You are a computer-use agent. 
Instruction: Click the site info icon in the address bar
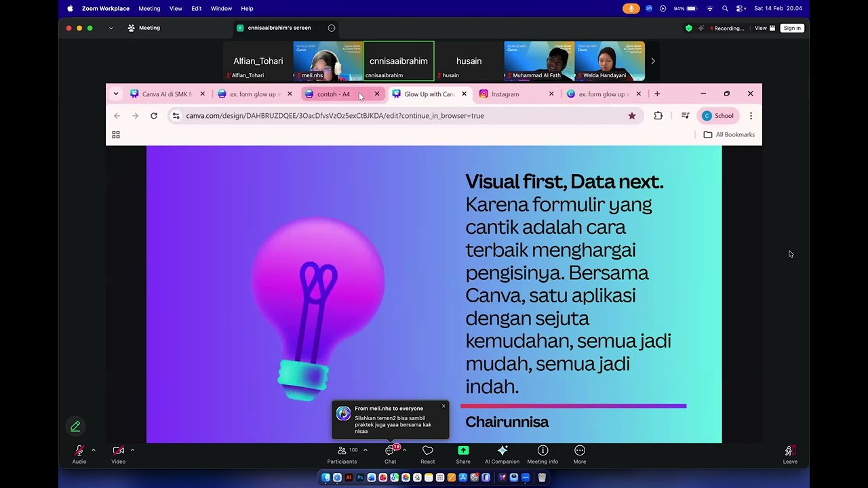(176, 116)
